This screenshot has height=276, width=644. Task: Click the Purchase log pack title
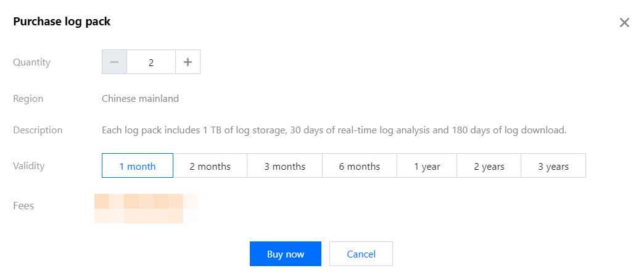pyautogui.click(x=62, y=22)
